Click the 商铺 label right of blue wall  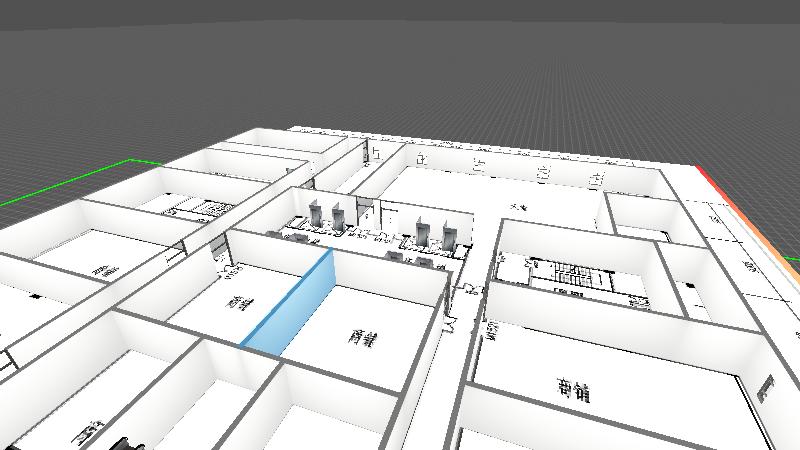[363, 337]
